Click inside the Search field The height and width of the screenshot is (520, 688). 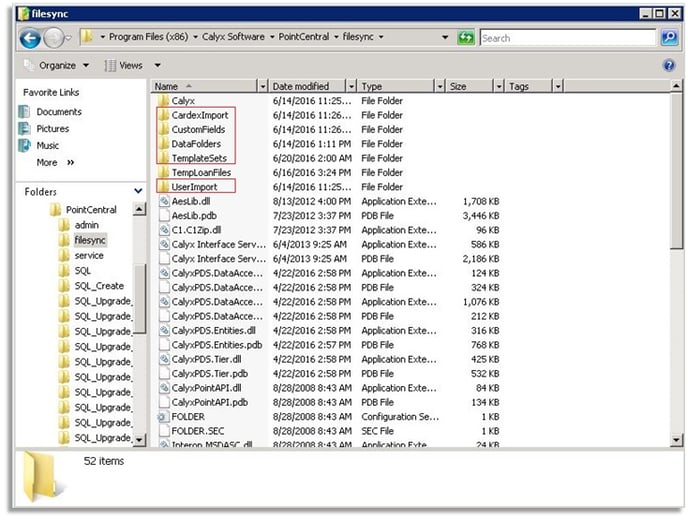pos(568,38)
